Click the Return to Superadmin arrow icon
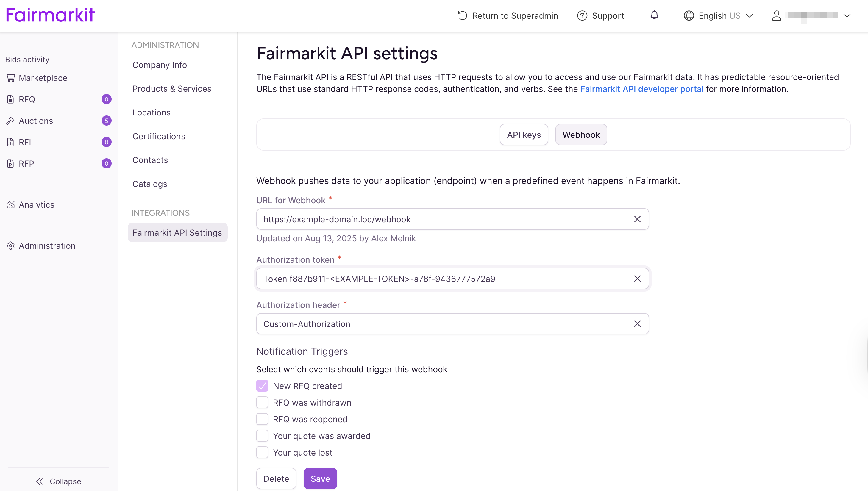The height and width of the screenshot is (491, 868). (x=462, y=16)
